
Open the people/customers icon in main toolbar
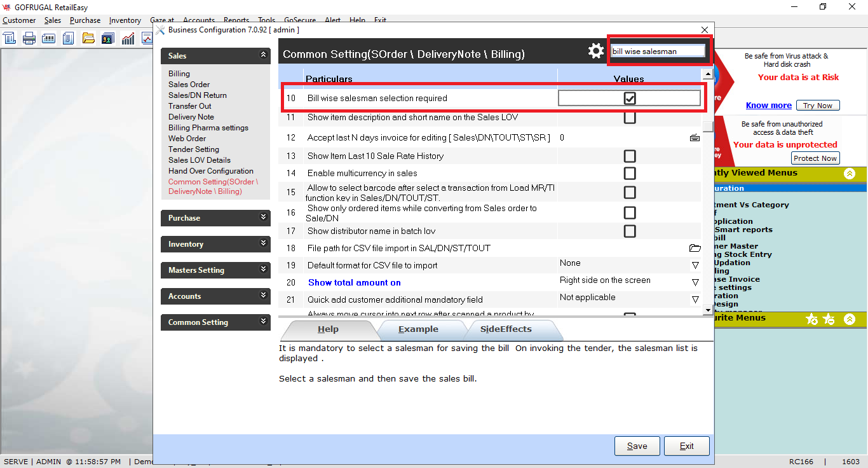click(108, 39)
